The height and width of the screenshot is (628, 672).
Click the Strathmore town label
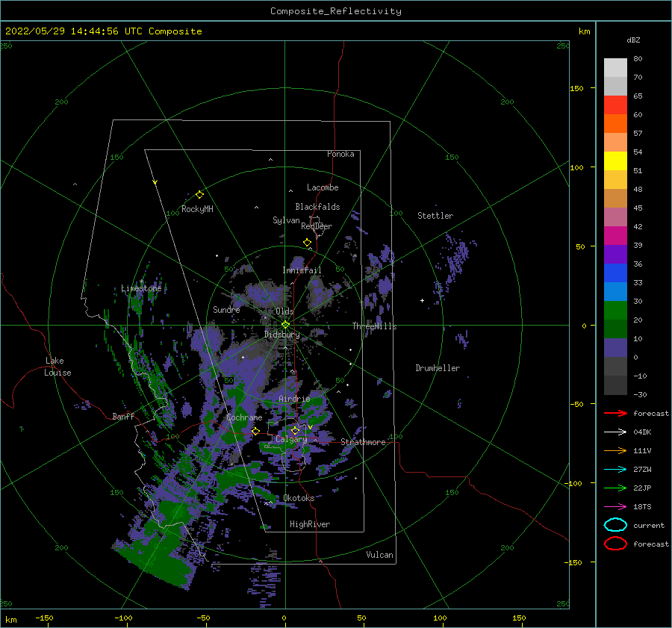tap(363, 442)
